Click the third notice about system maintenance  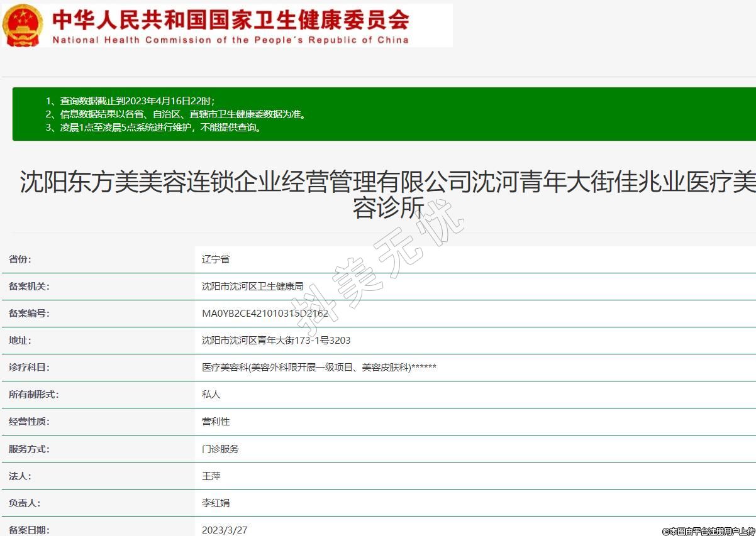(x=153, y=128)
